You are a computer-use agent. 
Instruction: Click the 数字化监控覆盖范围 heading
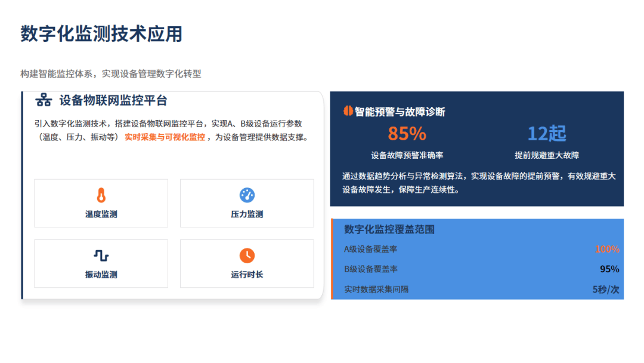coord(389,229)
